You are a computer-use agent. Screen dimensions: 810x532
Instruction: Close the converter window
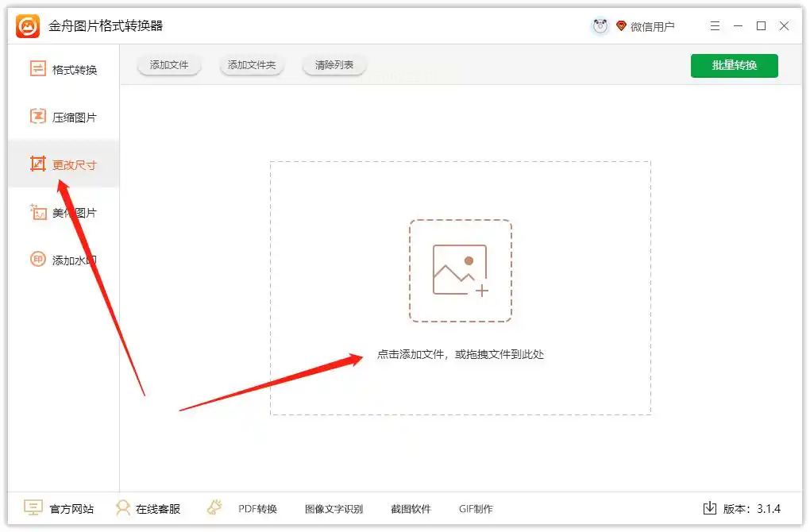784,26
